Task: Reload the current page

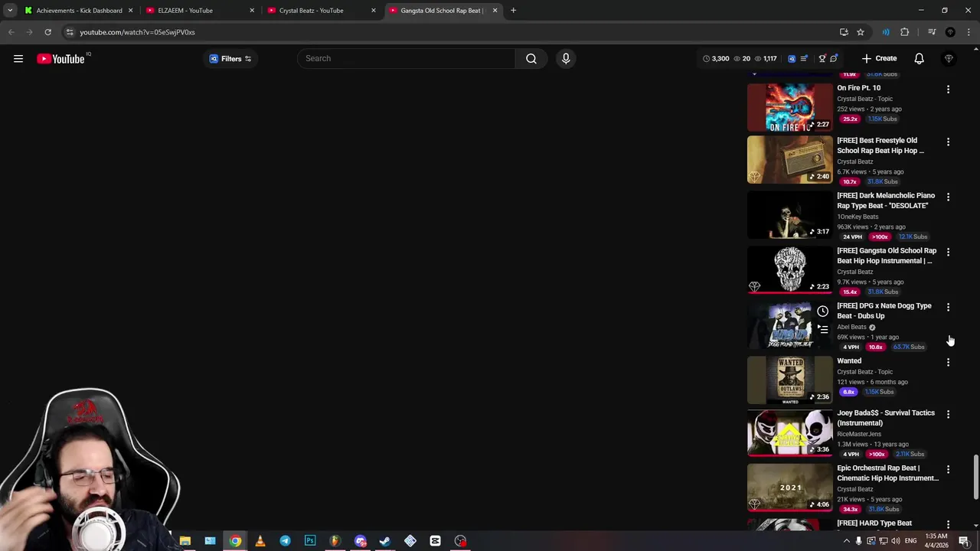Action: pos(47,32)
